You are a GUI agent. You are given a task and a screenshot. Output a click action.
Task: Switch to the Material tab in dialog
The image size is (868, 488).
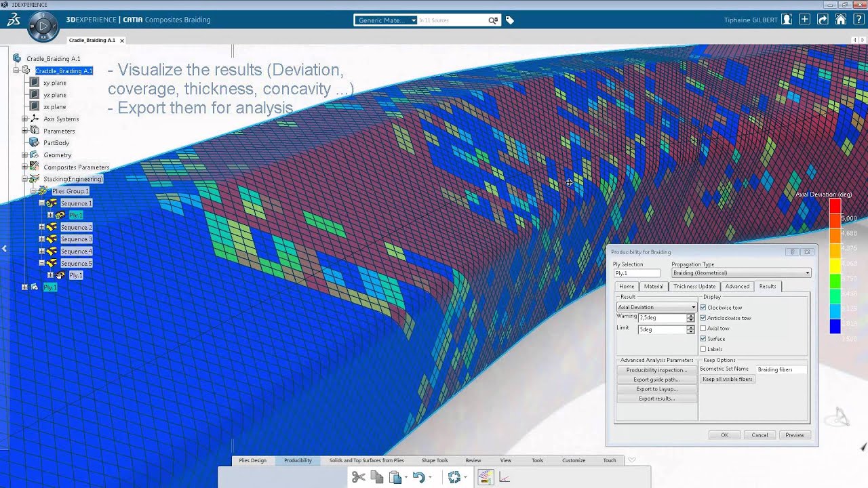click(x=654, y=286)
